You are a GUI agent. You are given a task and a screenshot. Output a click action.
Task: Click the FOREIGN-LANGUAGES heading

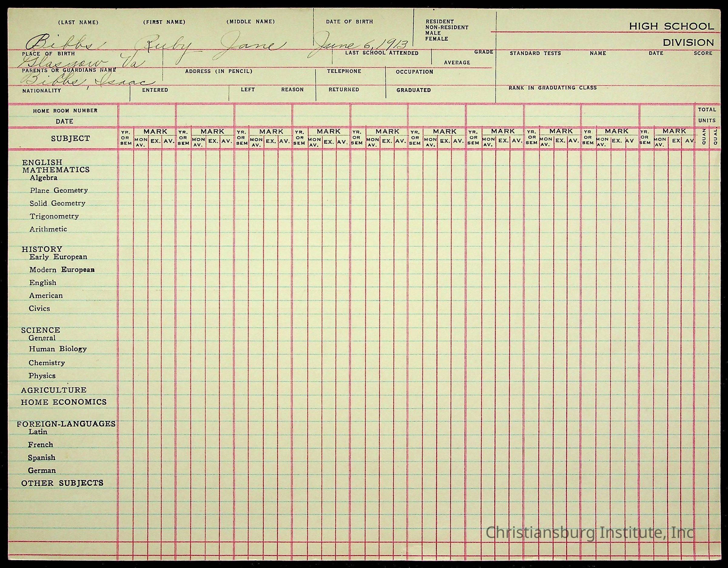pyautogui.click(x=66, y=424)
